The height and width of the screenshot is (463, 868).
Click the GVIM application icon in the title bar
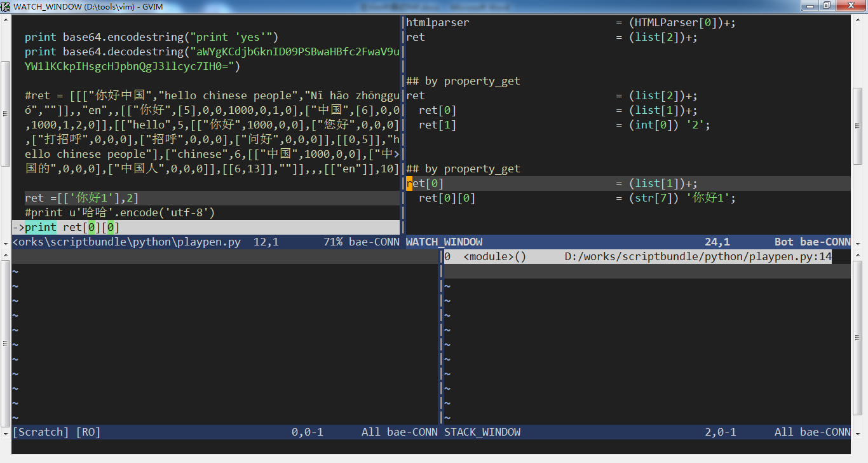6,6
